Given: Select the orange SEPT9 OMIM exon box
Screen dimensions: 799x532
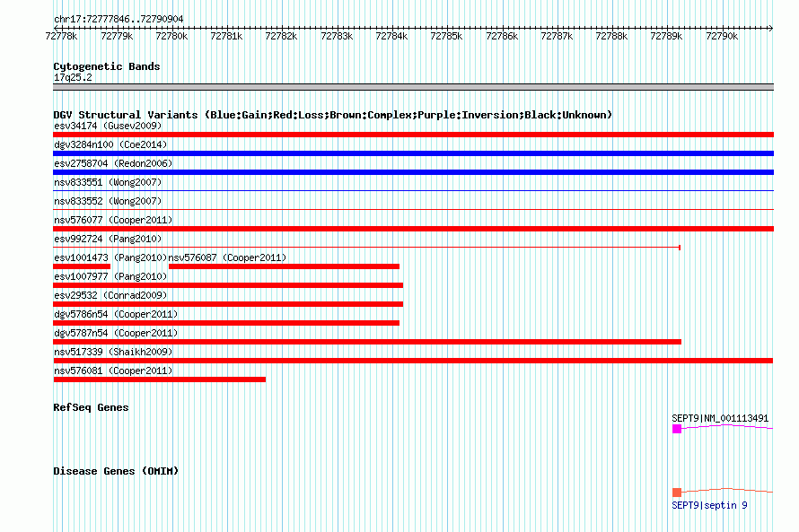Looking at the screenshot, I should [677, 493].
